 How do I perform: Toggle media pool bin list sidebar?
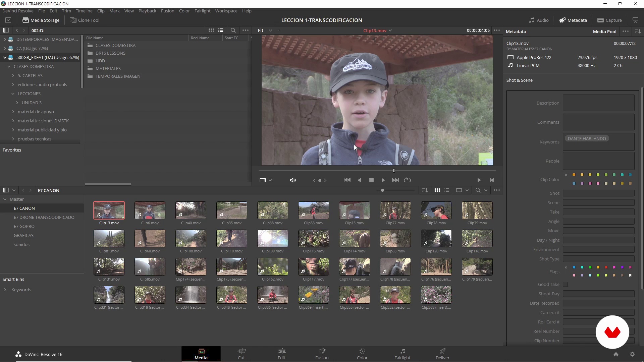(6, 190)
